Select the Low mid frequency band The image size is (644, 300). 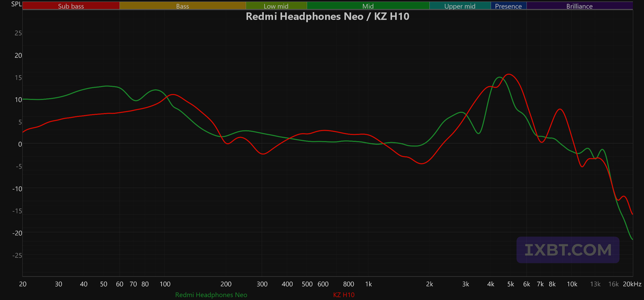coord(276,6)
